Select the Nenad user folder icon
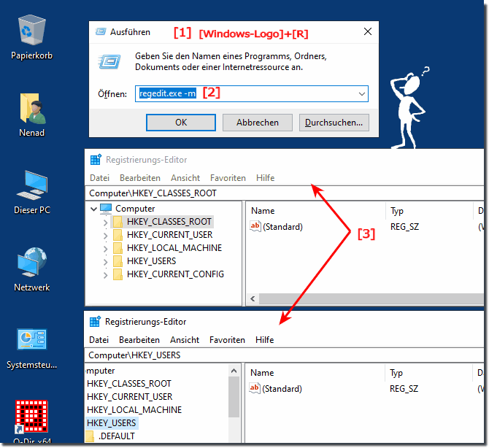 coord(32,108)
